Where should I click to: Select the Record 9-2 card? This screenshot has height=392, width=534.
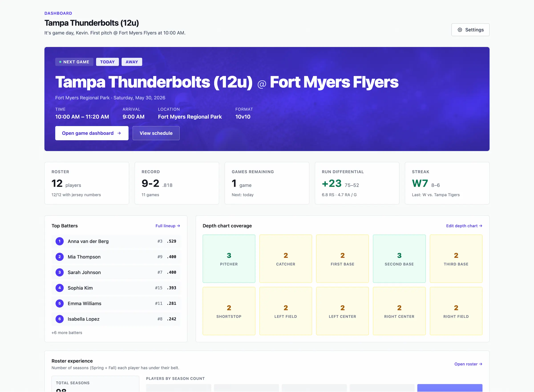click(177, 183)
